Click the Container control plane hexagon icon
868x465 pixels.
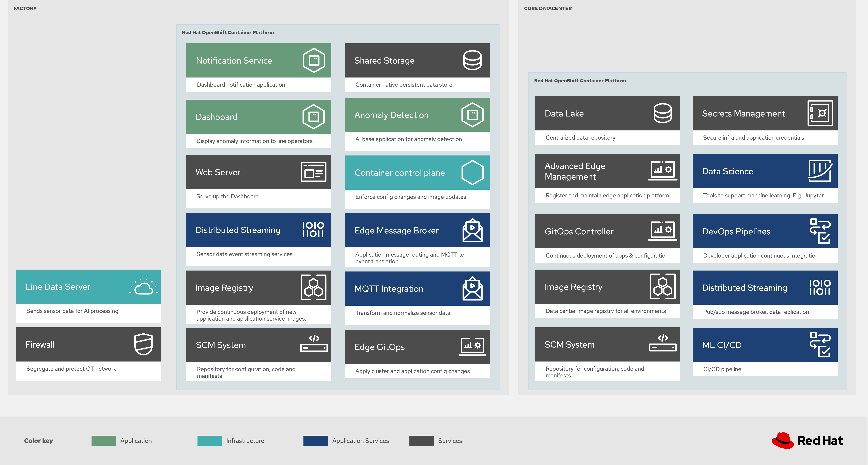point(472,172)
